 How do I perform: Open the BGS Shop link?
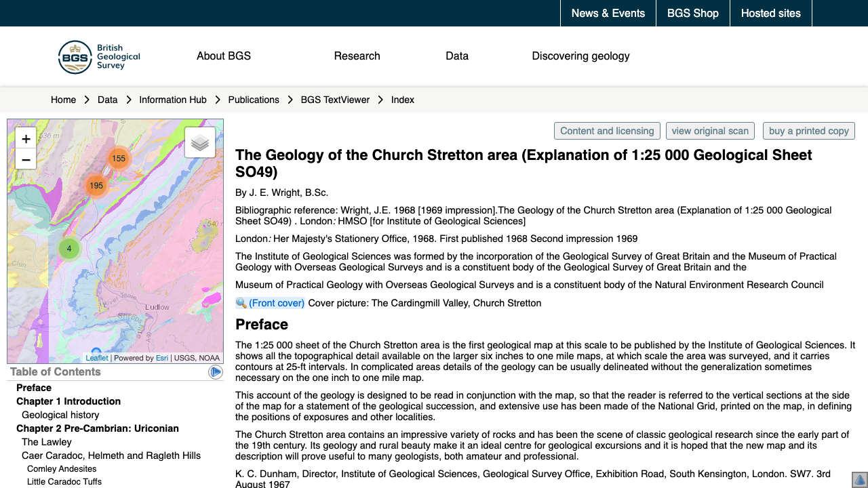click(x=692, y=13)
